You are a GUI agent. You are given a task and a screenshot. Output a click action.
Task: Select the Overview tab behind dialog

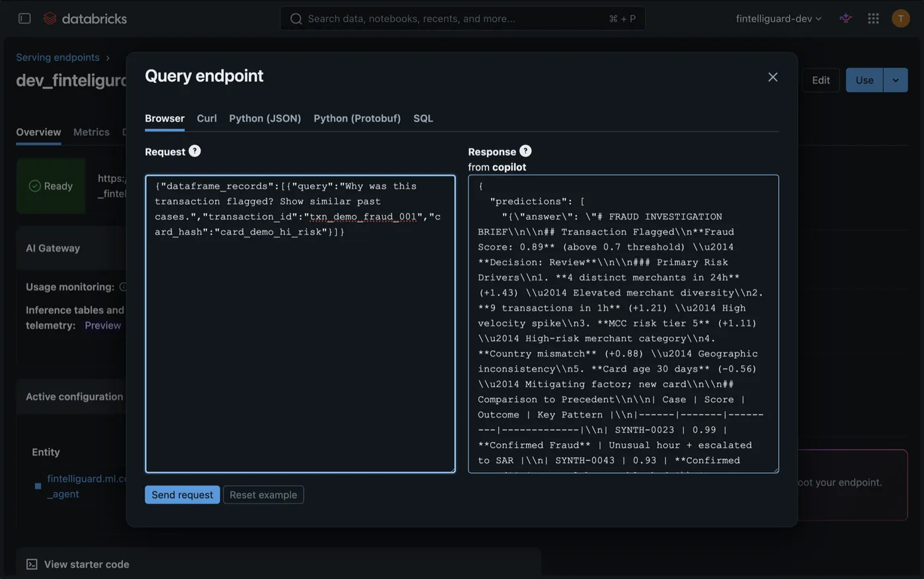pos(38,133)
